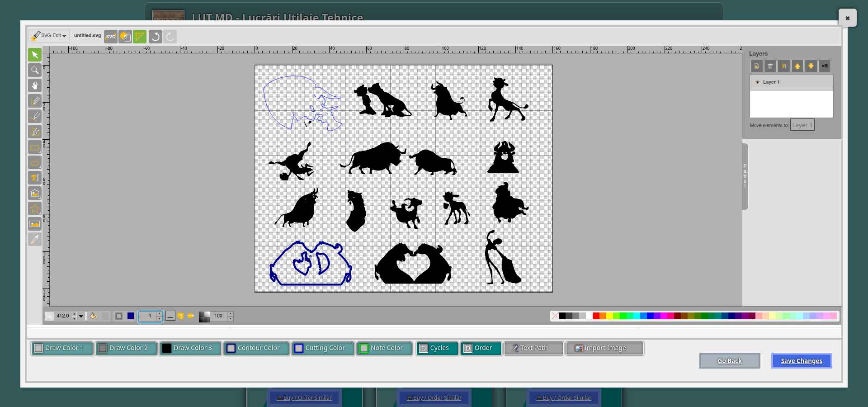This screenshot has height=407, width=868.
Task: Open the zoom level dropdown arrow
Action: (x=81, y=316)
